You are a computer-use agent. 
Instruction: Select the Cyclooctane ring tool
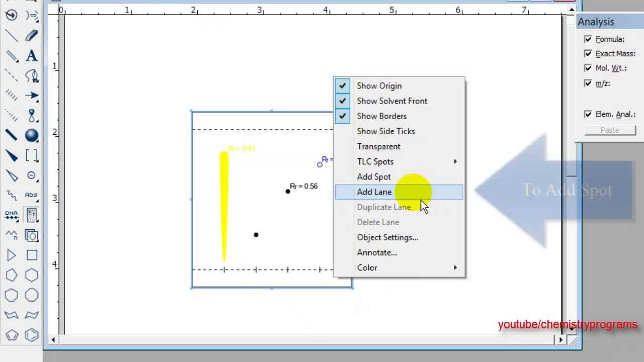pos(32,296)
